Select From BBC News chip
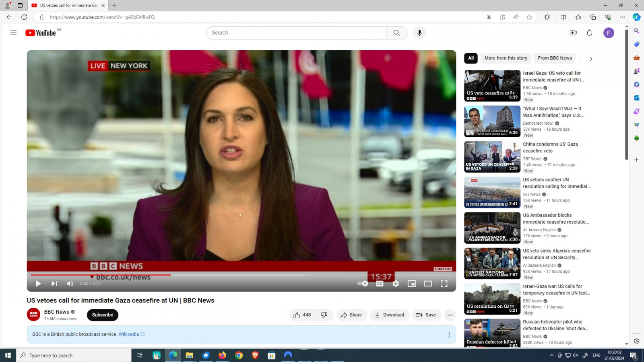 pos(555,58)
